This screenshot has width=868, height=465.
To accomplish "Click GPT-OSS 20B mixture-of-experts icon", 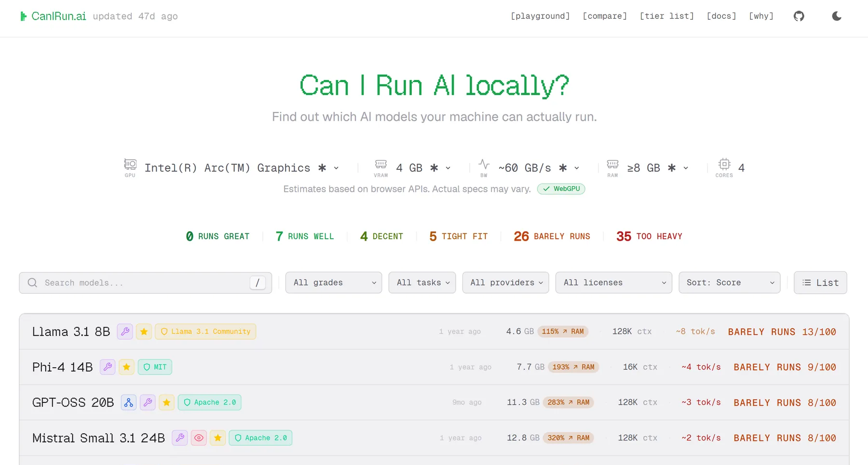I will pyautogui.click(x=129, y=402).
